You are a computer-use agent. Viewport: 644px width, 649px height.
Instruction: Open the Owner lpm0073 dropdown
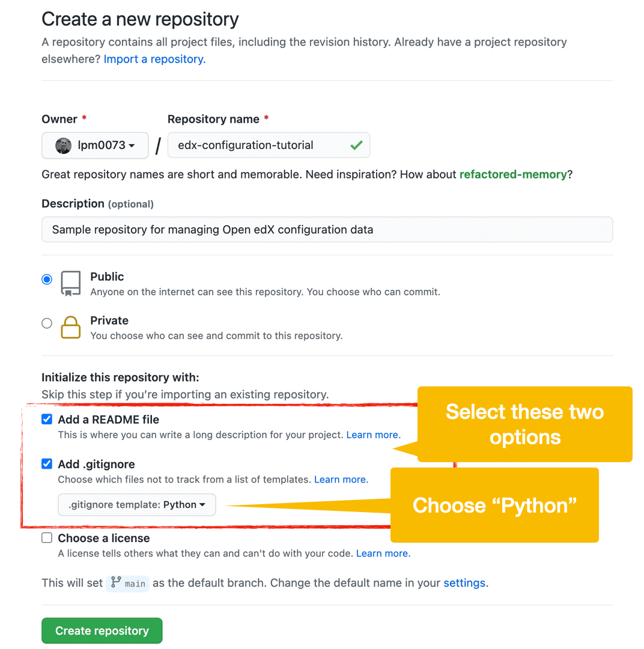(95, 145)
